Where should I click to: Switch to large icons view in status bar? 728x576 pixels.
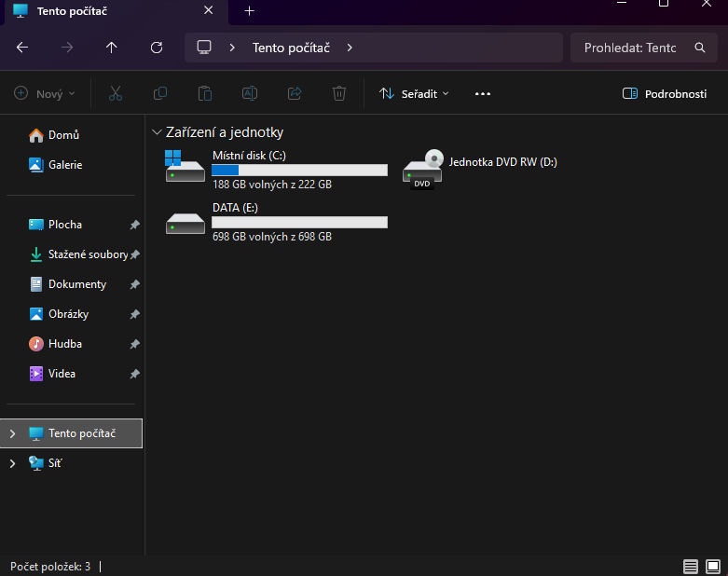(713, 566)
